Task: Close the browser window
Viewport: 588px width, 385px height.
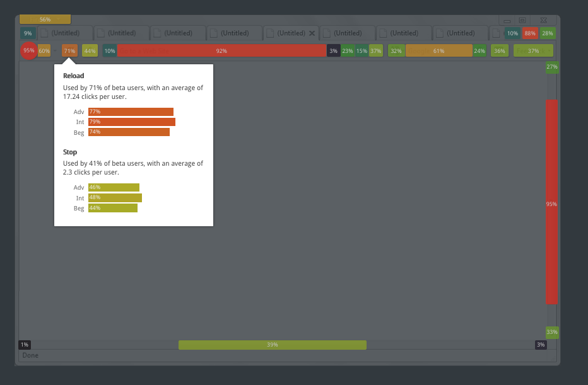Action: (543, 20)
